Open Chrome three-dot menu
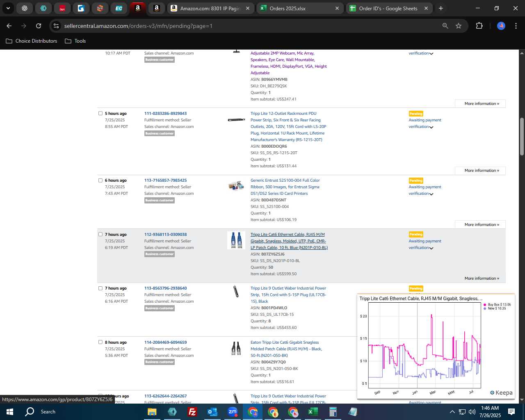This screenshot has width=525, height=420. [516, 26]
